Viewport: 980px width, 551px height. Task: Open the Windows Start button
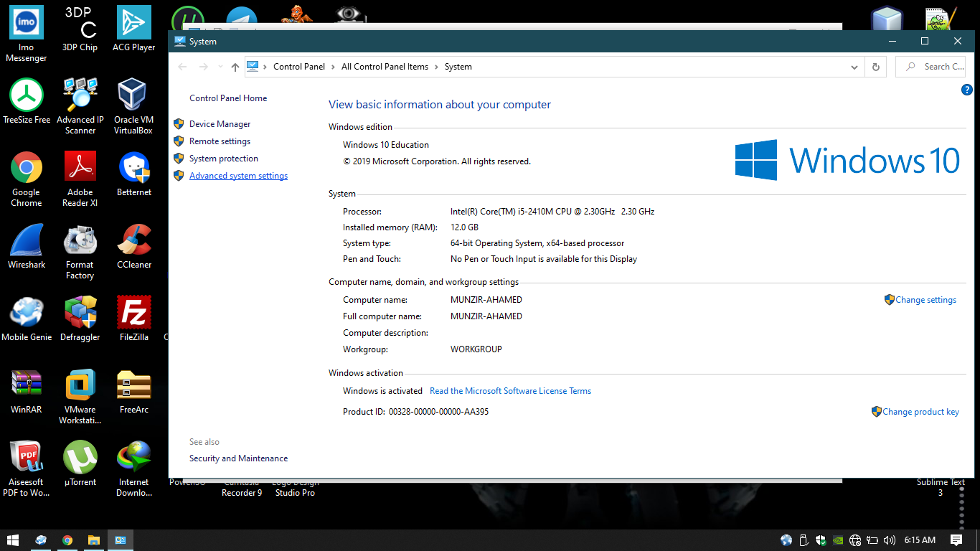tap(13, 540)
